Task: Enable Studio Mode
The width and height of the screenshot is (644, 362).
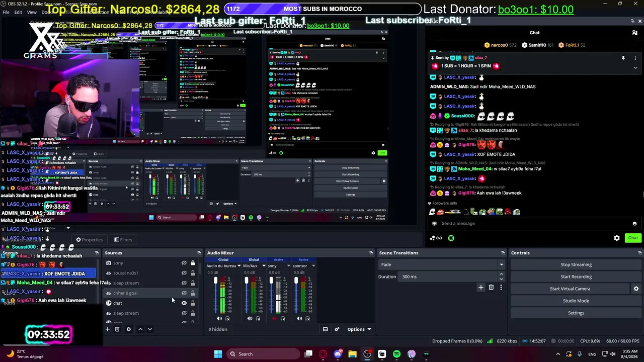Action: 576,301
